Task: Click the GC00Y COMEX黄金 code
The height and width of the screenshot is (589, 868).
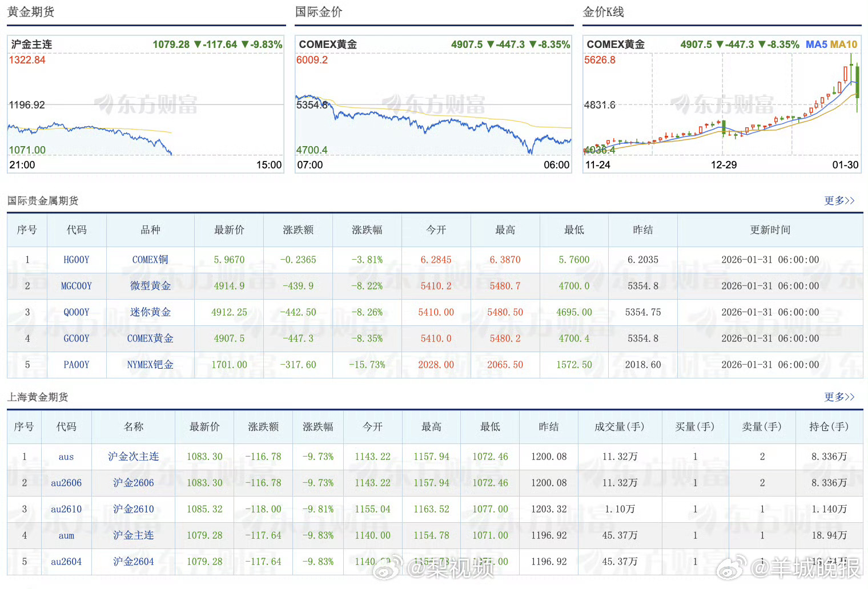Action: click(77, 338)
